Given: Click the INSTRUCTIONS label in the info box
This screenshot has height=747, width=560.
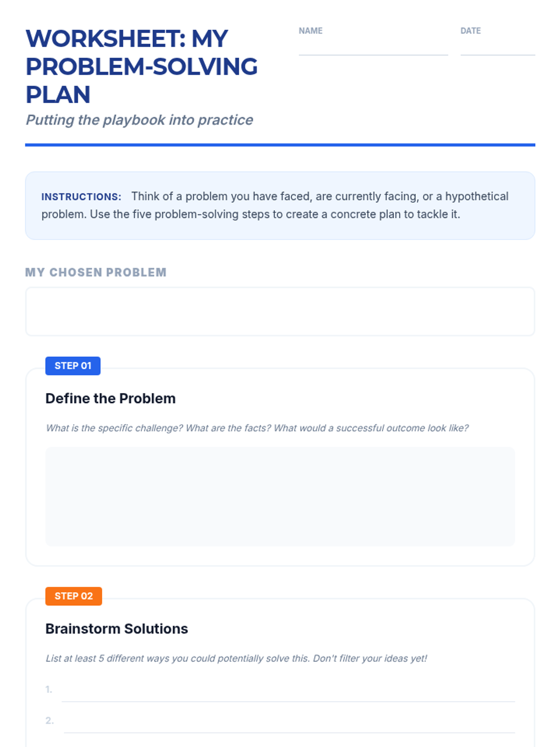Looking at the screenshot, I should 81,197.
